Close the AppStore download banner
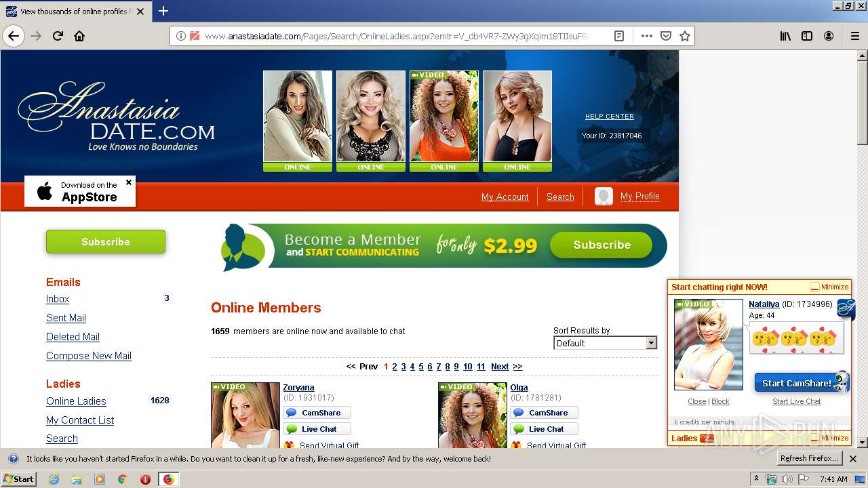Screen dimensions: 868x488 pyautogui.click(x=129, y=182)
